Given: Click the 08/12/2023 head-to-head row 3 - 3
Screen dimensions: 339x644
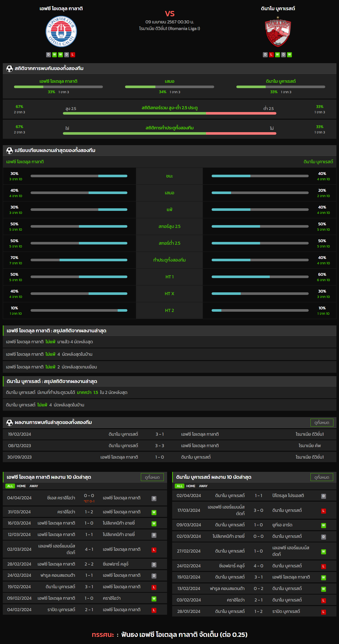Looking at the screenshot, I should 170,446.
